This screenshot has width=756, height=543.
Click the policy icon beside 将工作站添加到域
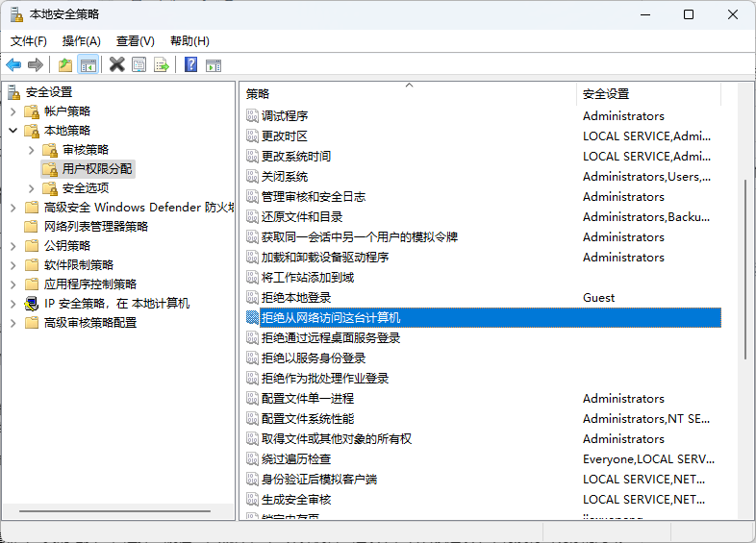253,277
